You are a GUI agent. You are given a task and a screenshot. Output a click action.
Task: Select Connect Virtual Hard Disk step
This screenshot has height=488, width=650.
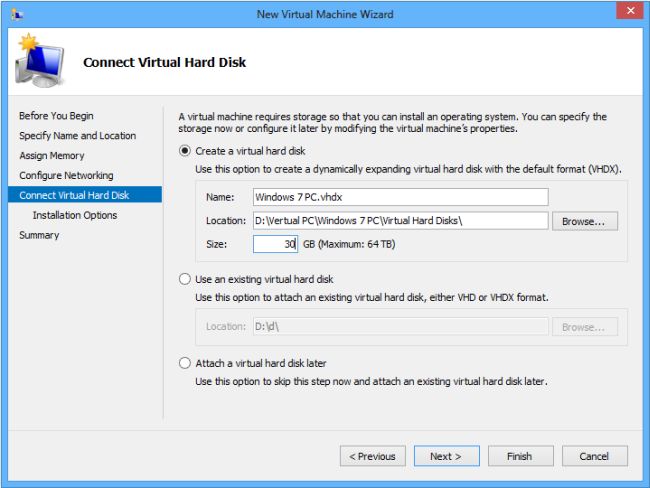pyautogui.click(x=85, y=195)
